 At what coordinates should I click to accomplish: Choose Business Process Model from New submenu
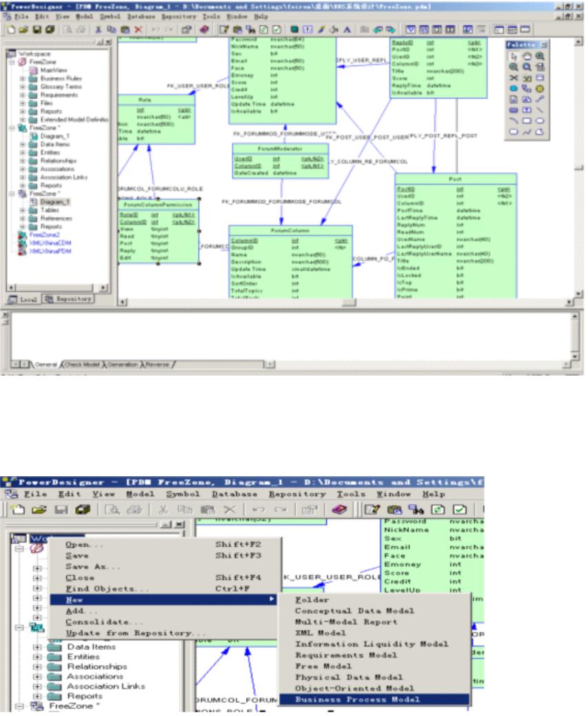point(374,699)
